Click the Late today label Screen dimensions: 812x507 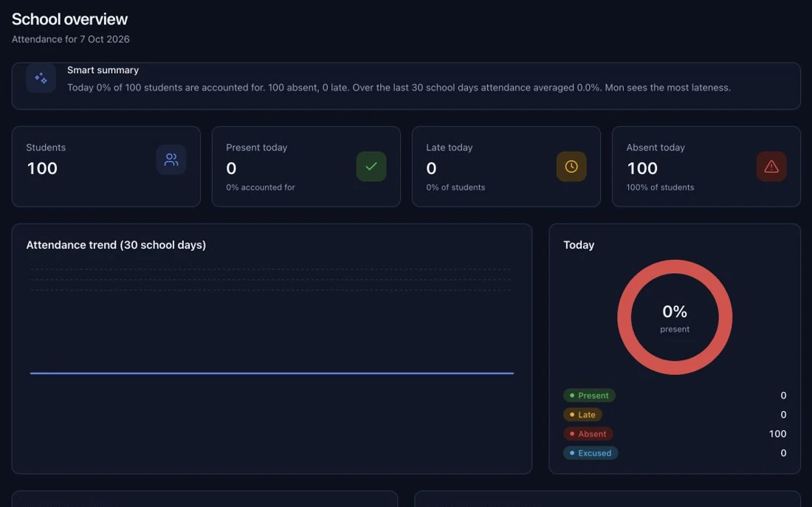449,148
